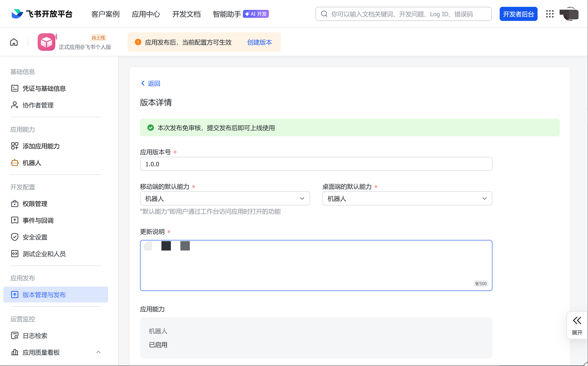Open the 移动端的默认能力 dropdown
The width and height of the screenshot is (588, 366).
[302, 198]
